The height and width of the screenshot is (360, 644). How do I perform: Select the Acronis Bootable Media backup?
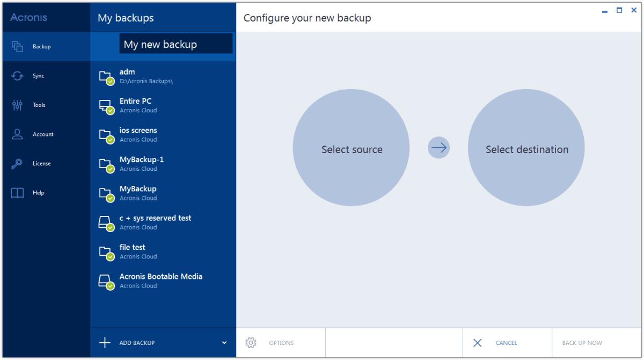tap(161, 280)
